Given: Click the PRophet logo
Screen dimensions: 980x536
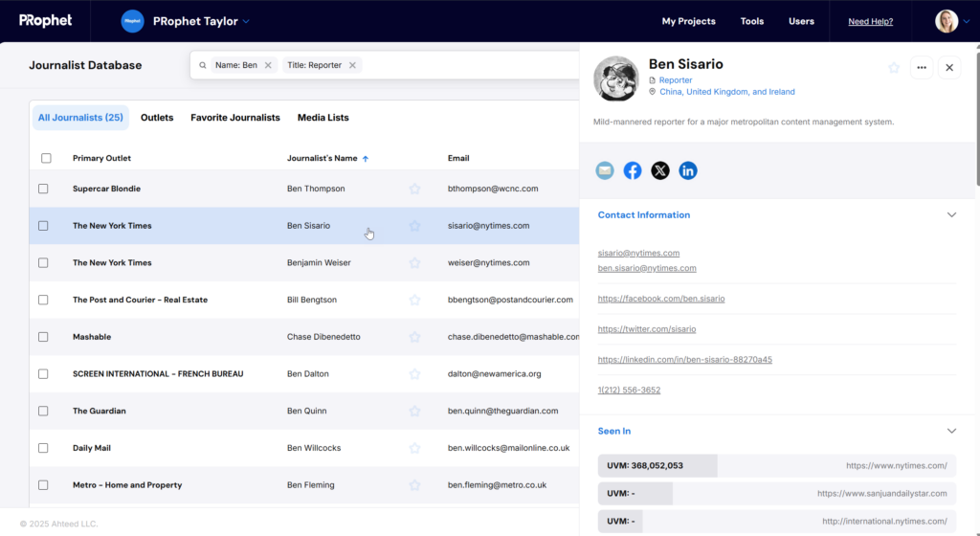Looking at the screenshot, I should click(x=46, y=21).
